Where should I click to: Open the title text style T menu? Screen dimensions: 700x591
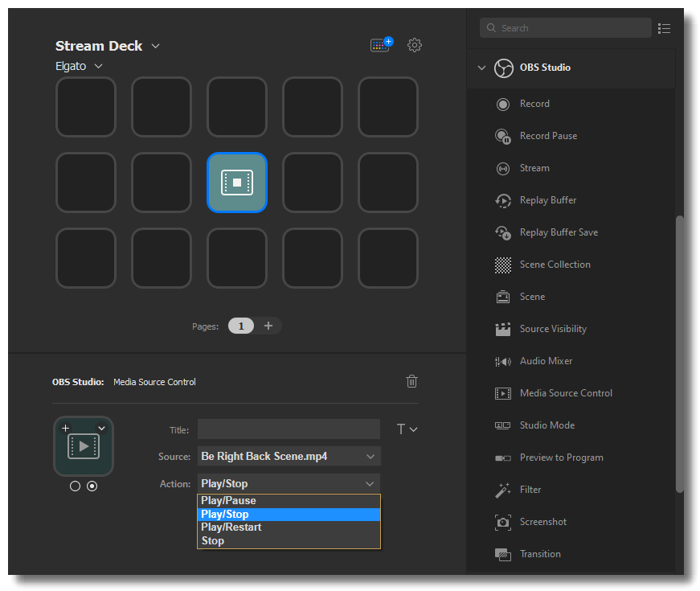407,429
